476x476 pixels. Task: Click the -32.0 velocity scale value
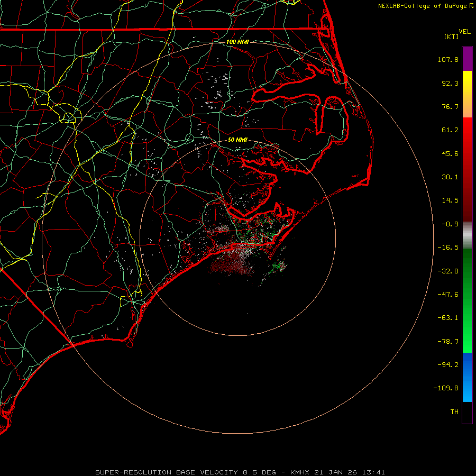(448, 271)
